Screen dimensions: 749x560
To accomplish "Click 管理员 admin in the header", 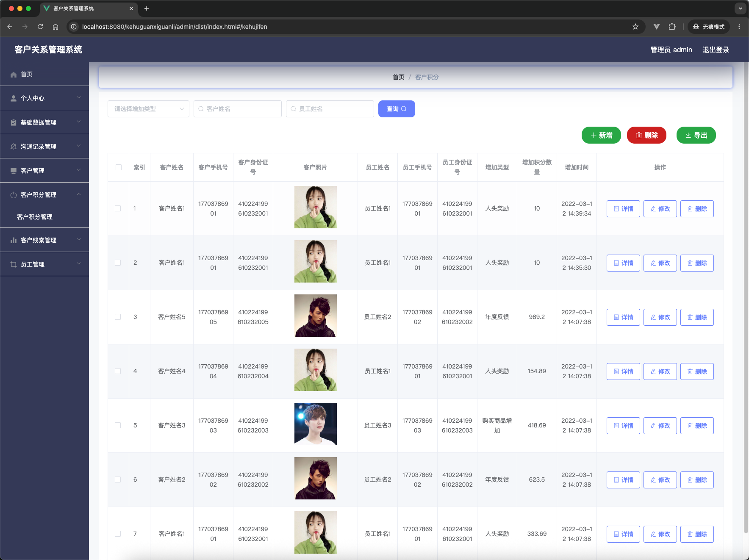I will click(671, 50).
